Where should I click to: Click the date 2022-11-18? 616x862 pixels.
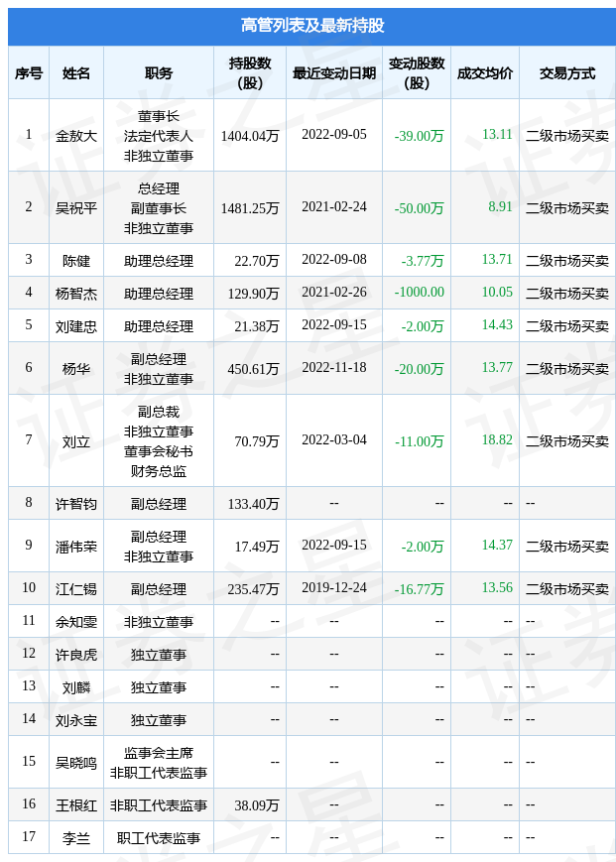[x=334, y=367]
